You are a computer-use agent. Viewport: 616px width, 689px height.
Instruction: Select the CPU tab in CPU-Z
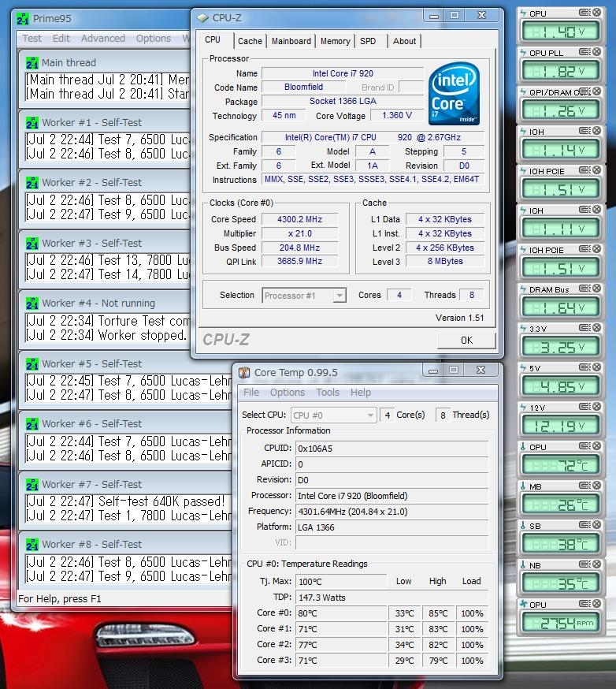[x=213, y=39]
